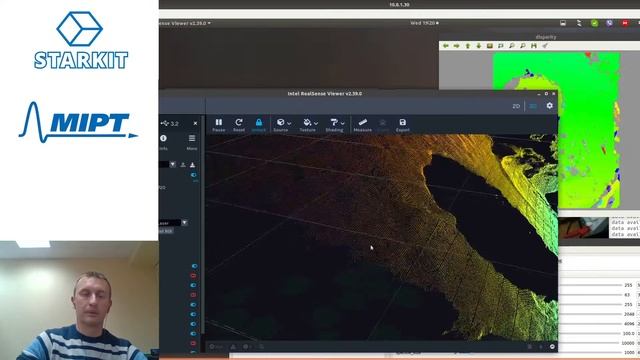Toggle the top stream on switch
Image resolution: width=640 pixels, height=360 pixels.
coord(193,175)
